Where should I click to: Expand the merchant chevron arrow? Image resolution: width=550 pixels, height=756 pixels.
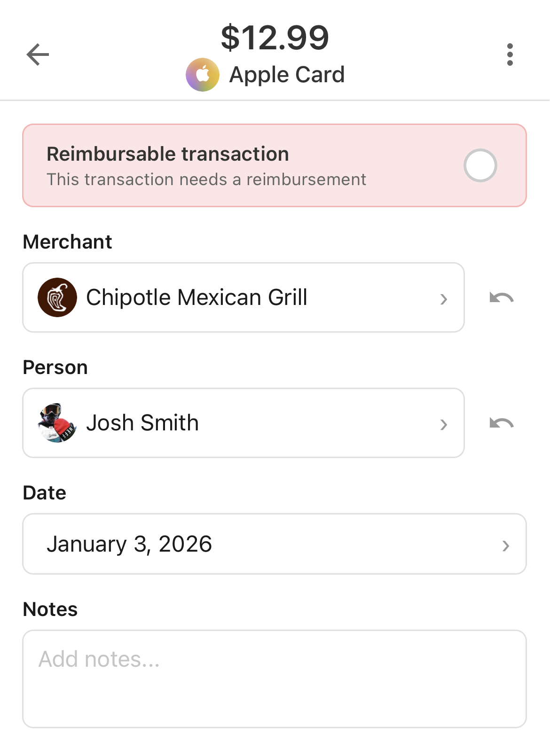pyautogui.click(x=443, y=299)
